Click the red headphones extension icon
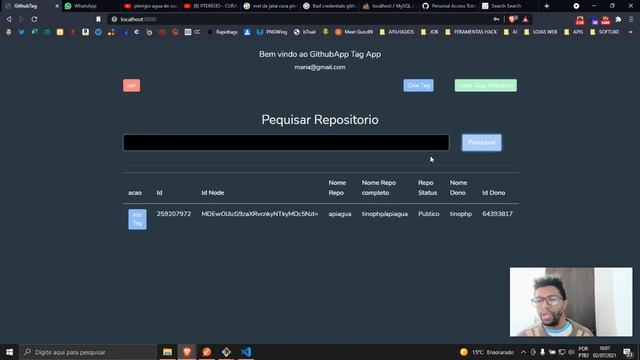 (x=580, y=20)
